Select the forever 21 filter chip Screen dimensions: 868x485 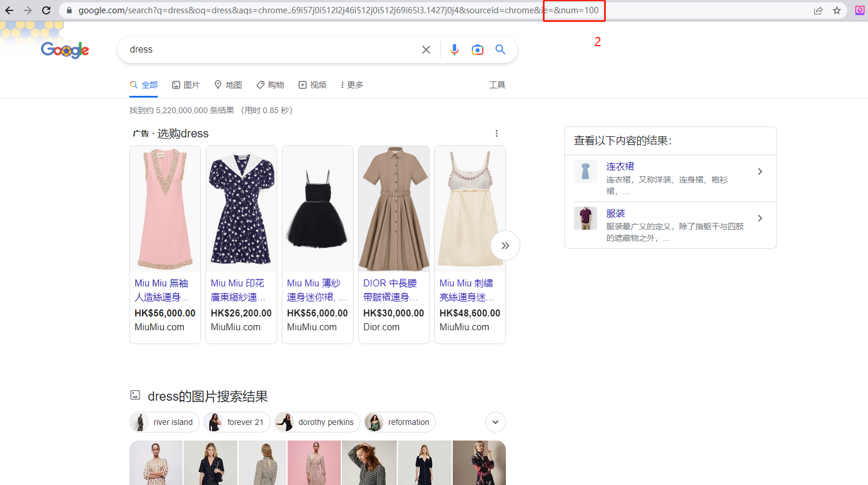[x=237, y=422]
